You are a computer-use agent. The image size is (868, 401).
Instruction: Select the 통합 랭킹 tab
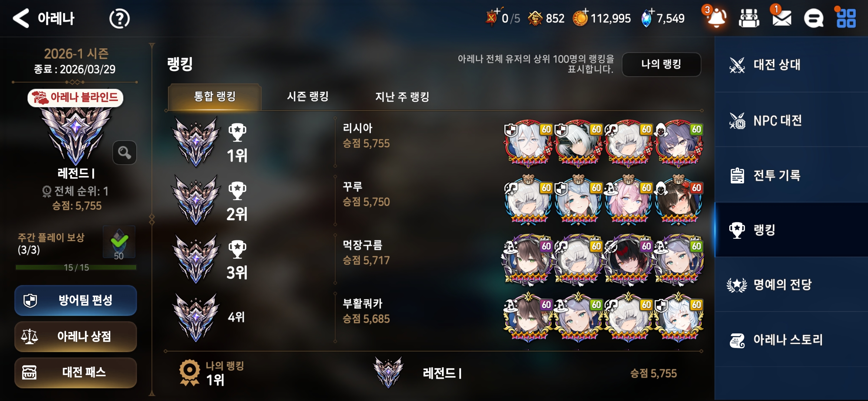pos(215,97)
